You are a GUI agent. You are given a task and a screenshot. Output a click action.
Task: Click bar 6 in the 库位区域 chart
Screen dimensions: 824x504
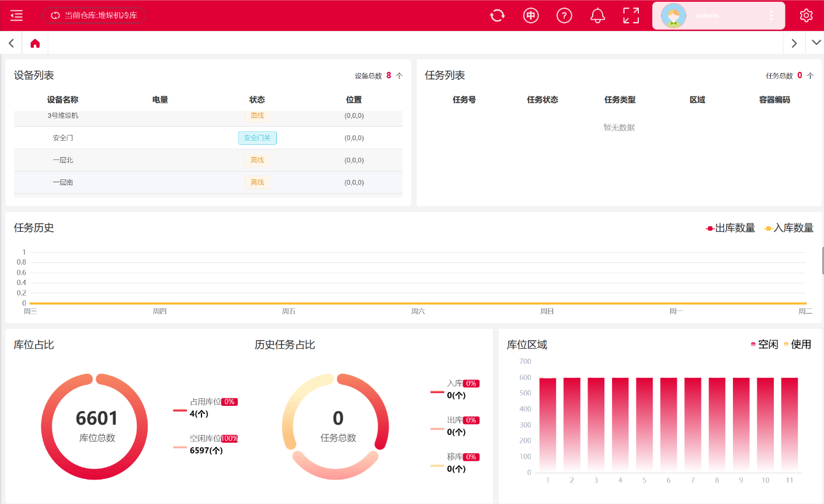(x=669, y=423)
